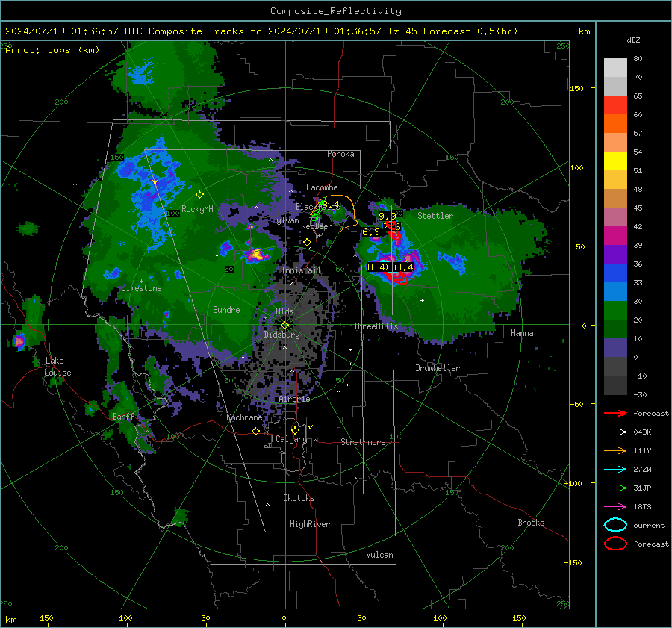Click the Okotoks map label

[x=299, y=498]
